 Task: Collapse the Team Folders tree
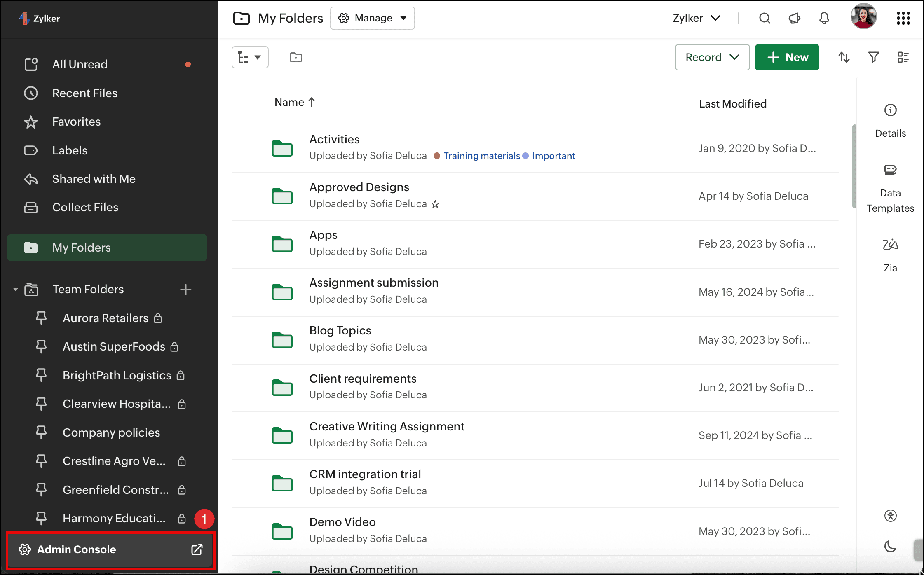16,290
